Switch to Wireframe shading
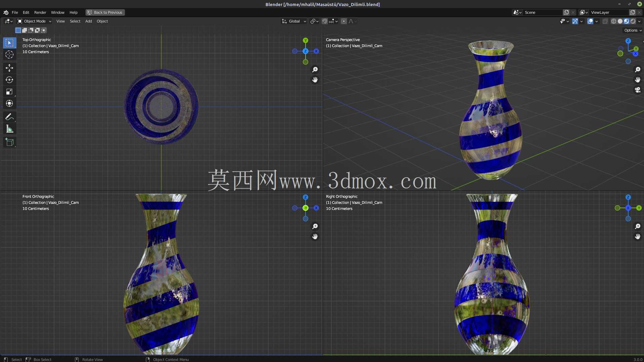The image size is (644, 362). (614, 21)
